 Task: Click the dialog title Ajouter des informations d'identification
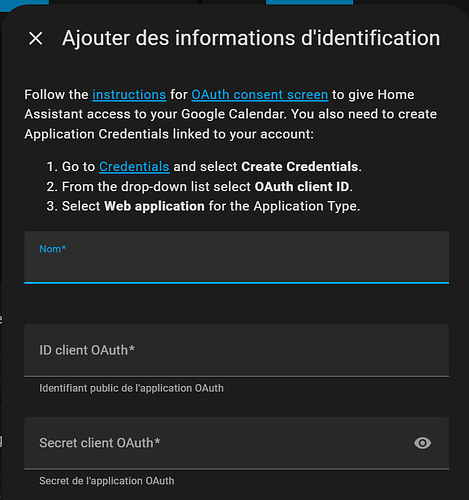tap(251, 38)
